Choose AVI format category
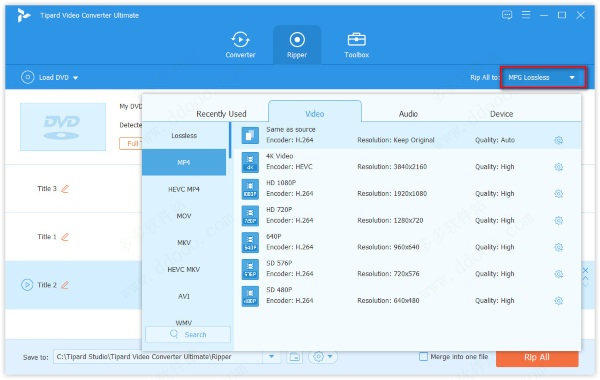This screenshot has height=380, width=600. [x=184, y=296]
